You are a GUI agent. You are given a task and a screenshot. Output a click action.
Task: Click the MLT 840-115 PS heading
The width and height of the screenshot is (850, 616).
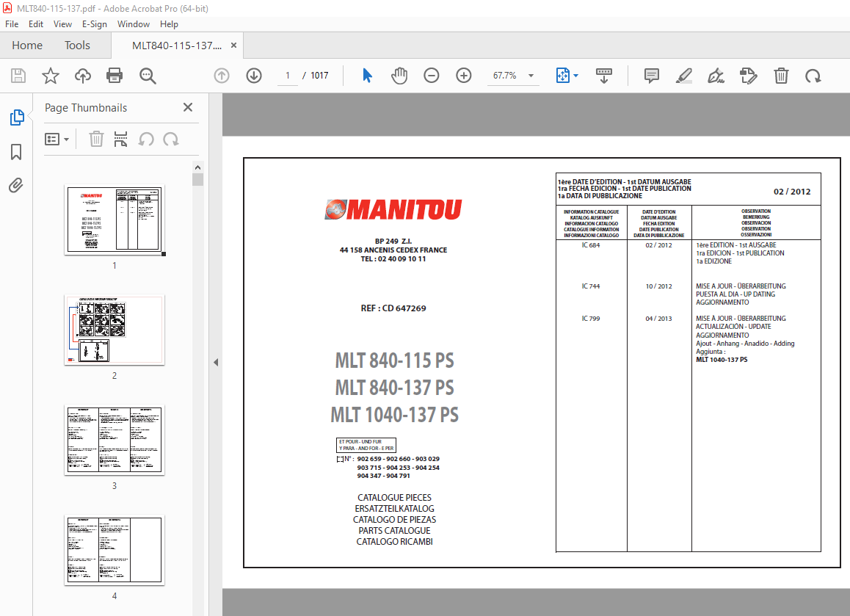pyautogui.click(x=395, y=360)
